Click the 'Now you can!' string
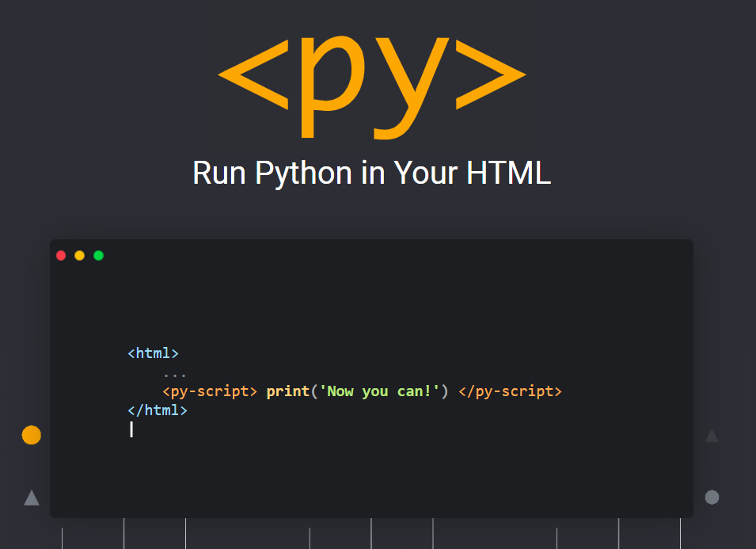Screen dimensions: 756x549 point(379,391)
